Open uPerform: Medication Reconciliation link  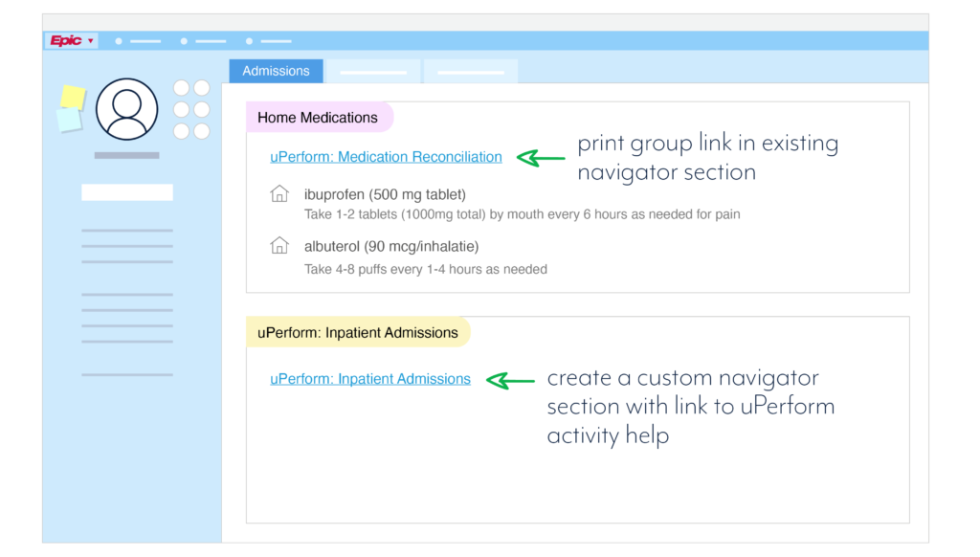point(386,157)
